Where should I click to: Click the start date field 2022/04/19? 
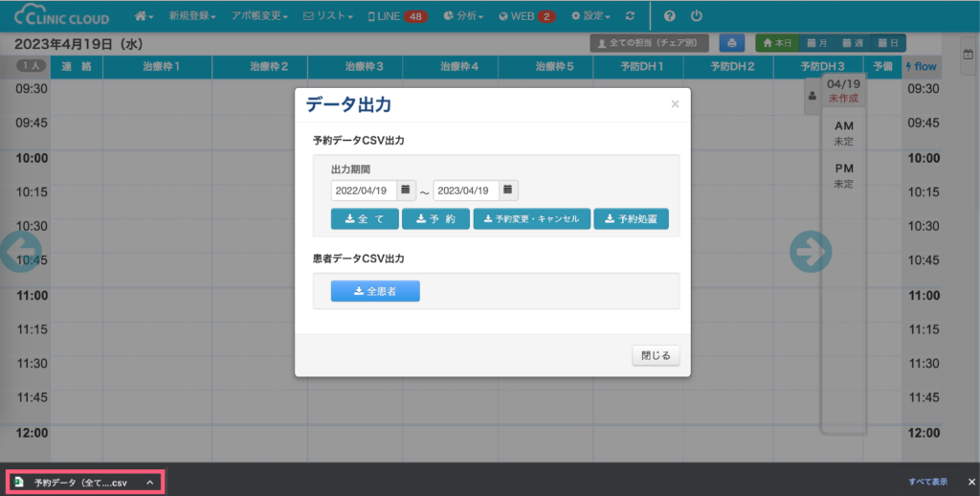364,190
